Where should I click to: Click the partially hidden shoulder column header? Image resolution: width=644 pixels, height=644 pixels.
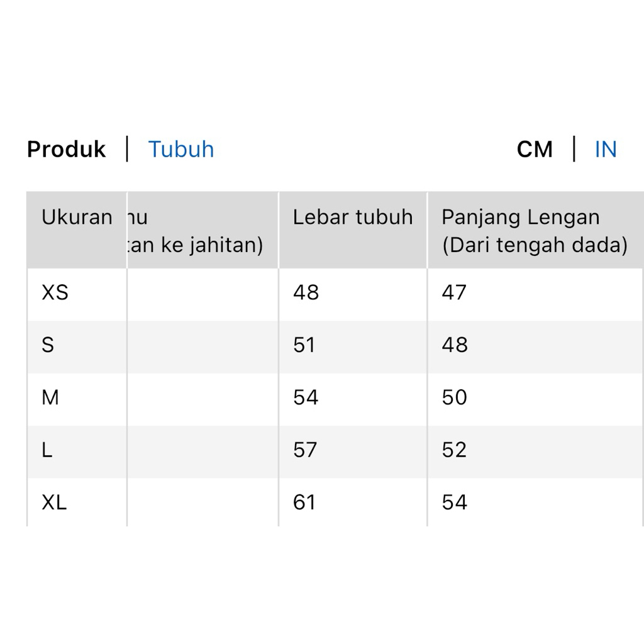point(196,231)
